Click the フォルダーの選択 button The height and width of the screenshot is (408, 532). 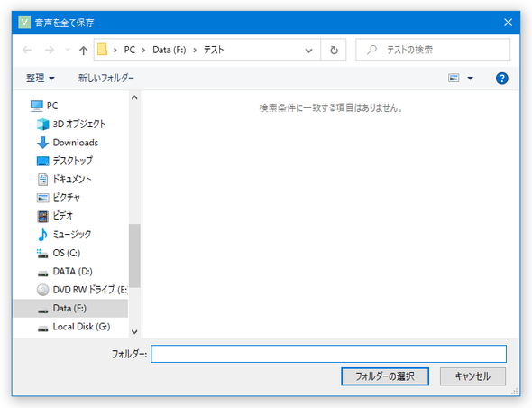click(385, 376)
